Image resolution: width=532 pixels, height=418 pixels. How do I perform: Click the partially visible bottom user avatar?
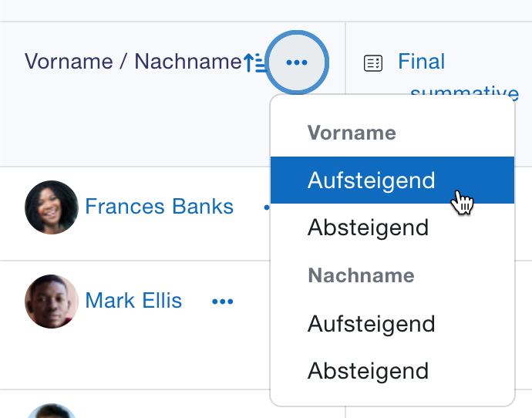52,410
